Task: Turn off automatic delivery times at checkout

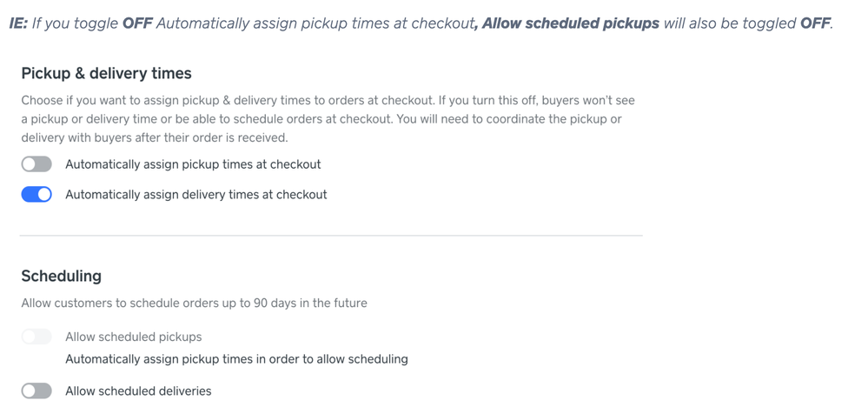Action: pos(36,195)
